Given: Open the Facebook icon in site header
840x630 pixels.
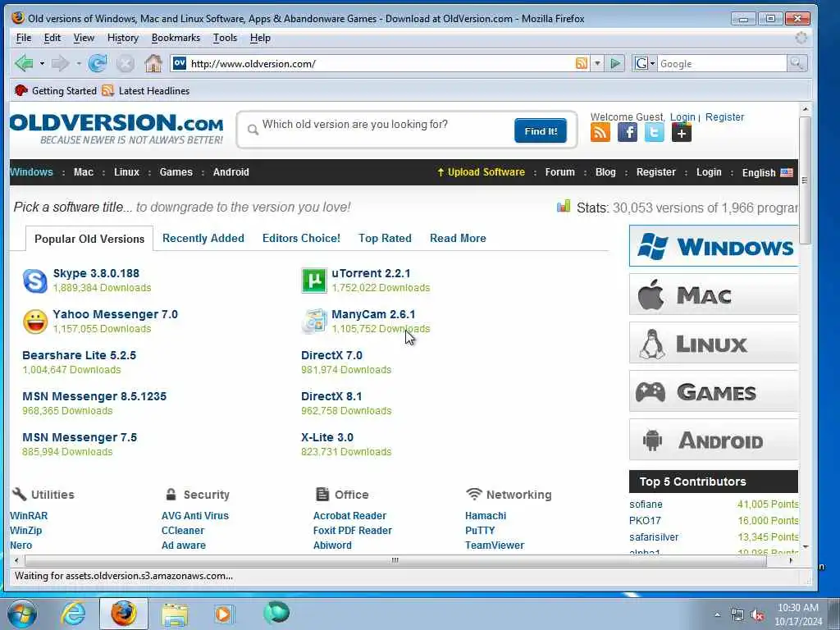Looking at the screenshot, I should click(628, 132).
